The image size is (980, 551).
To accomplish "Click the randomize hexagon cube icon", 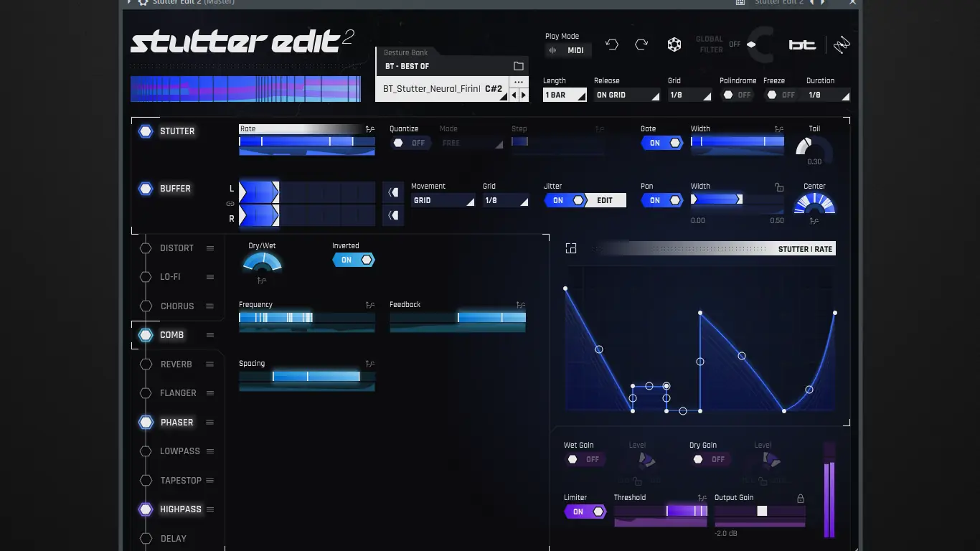I will pos(674,44).
